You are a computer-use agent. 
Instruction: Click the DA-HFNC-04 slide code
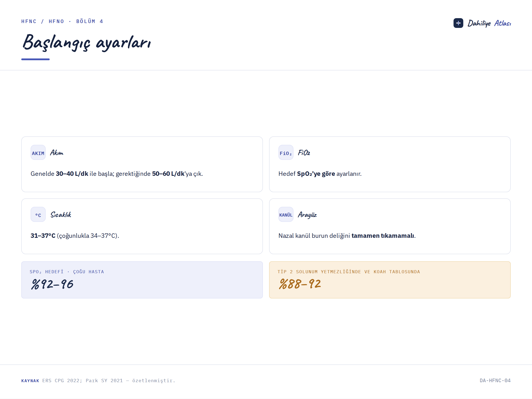(x=495, y=380)
